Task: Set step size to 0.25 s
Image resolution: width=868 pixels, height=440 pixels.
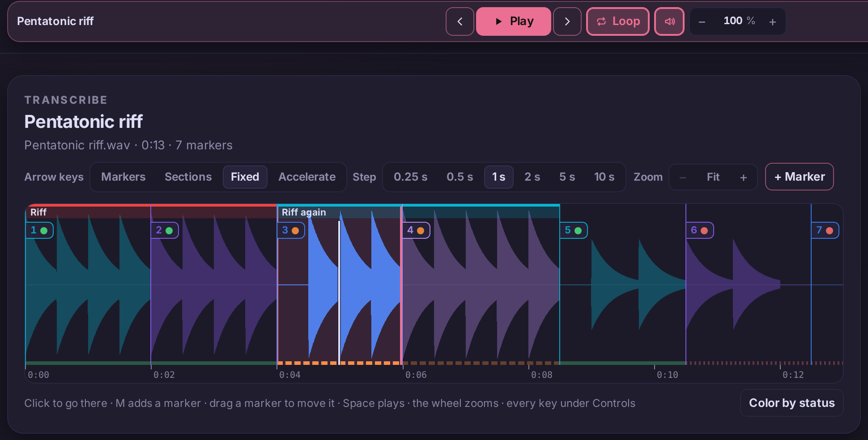Action: coord(411,177)
